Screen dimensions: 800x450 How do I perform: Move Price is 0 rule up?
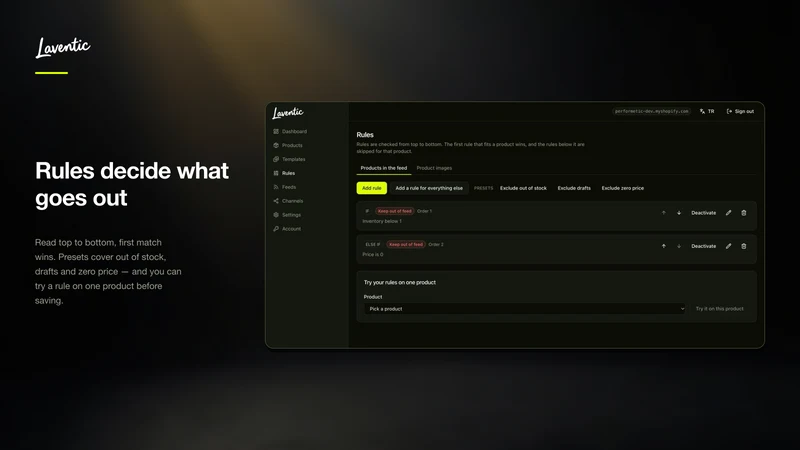point(664,246)
